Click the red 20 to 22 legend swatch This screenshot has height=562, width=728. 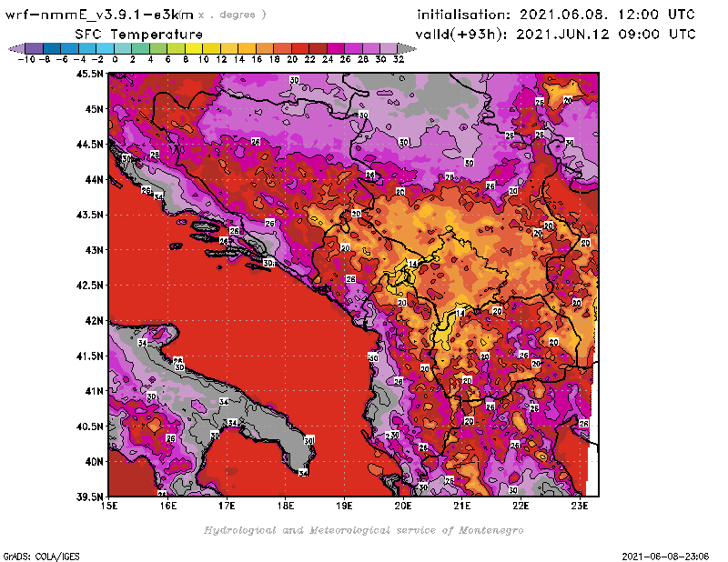[300, 48]
